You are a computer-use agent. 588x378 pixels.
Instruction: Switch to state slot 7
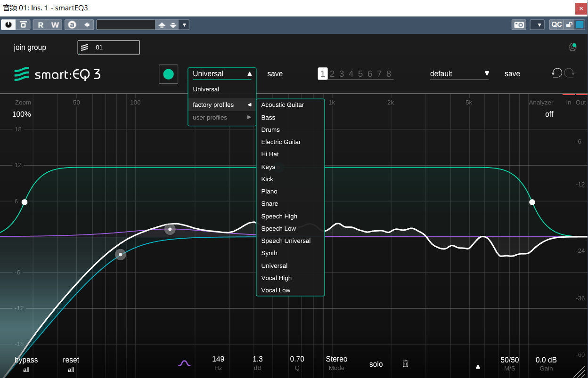pos(379,74)
